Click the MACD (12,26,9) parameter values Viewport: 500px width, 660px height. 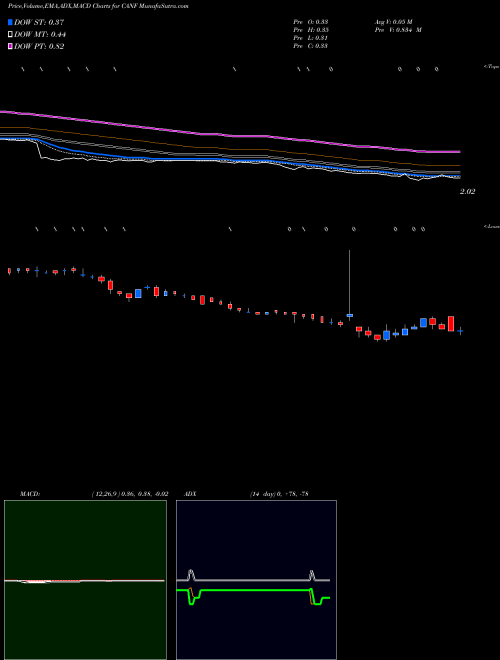pos(130,494)
